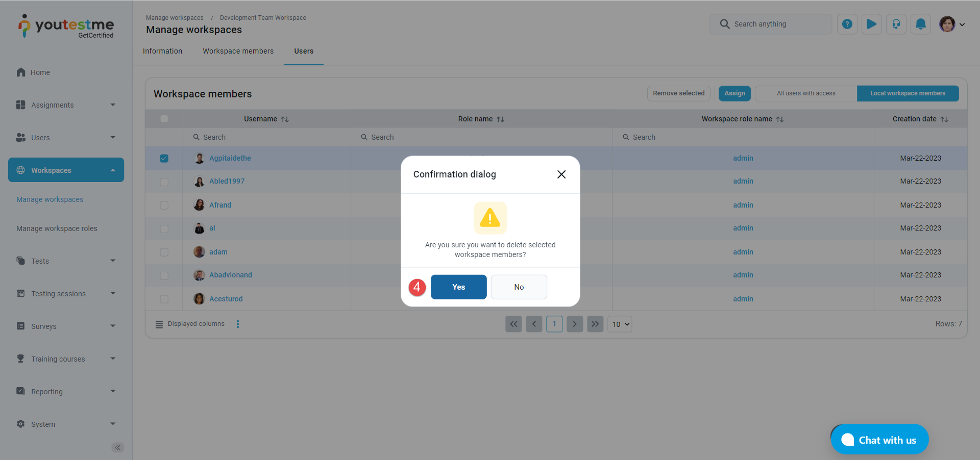The height and width of the screenshot is (460, 980).
Task: Click the Search anything field
Action: (x=771, y=24)
